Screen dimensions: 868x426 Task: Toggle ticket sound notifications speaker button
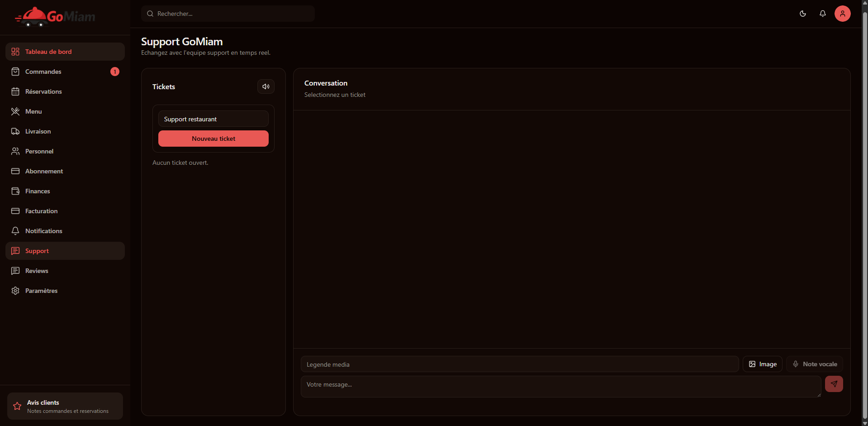pyautogui.click(x=266, y=86)
